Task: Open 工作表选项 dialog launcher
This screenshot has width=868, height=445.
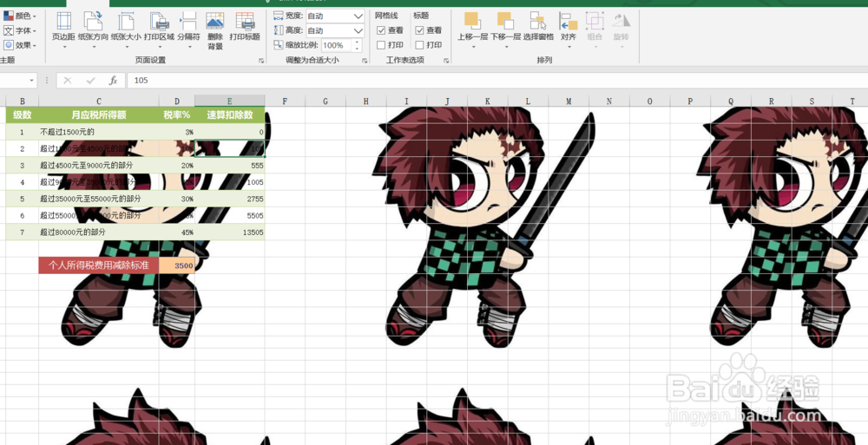Action: point(446,61)
